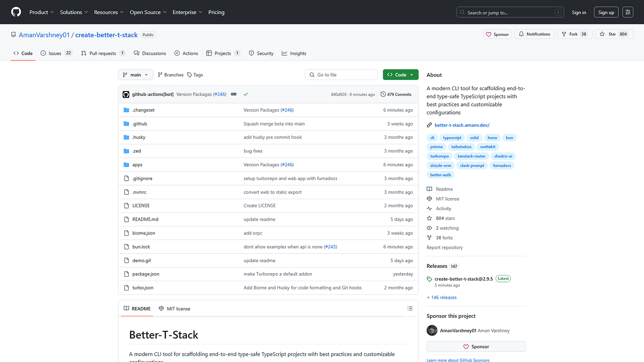Click the .zed folder icon
Viewport: 644px width, 362px height.
(x=126, y=151)
